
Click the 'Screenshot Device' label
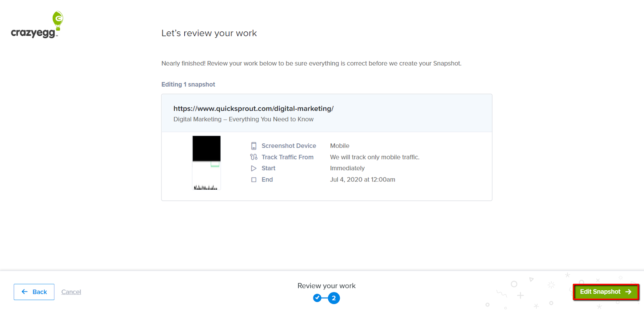(289, 146)
